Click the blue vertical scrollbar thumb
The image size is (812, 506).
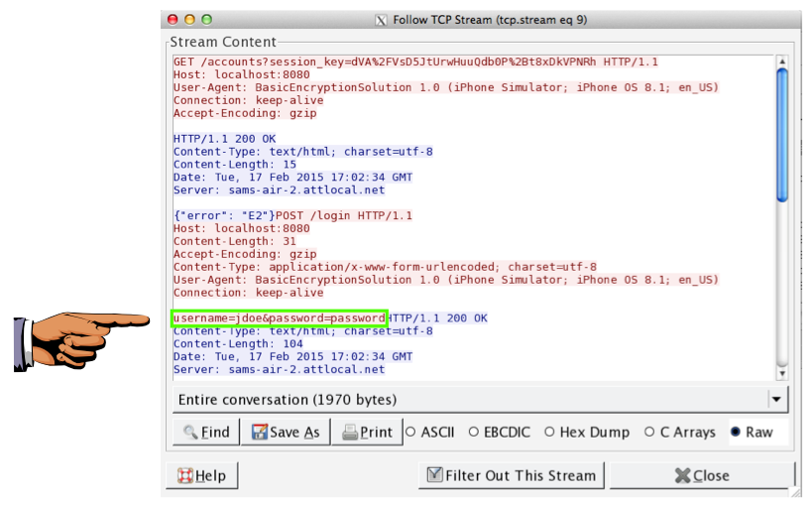tap(782, 135)
